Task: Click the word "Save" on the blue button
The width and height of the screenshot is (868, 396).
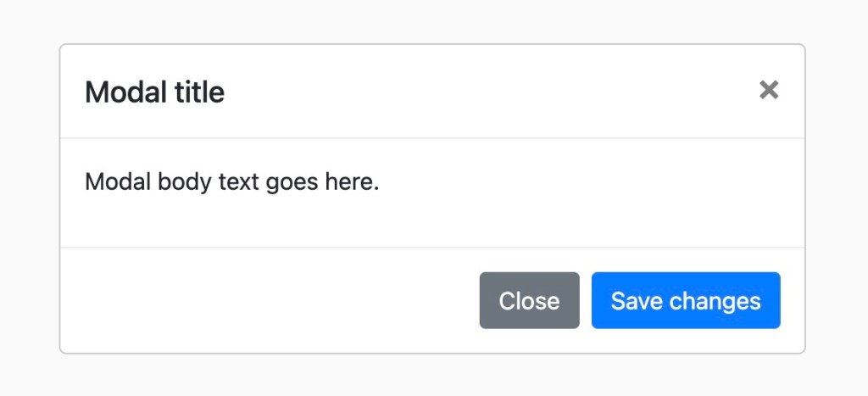Action: click(637, 301)
